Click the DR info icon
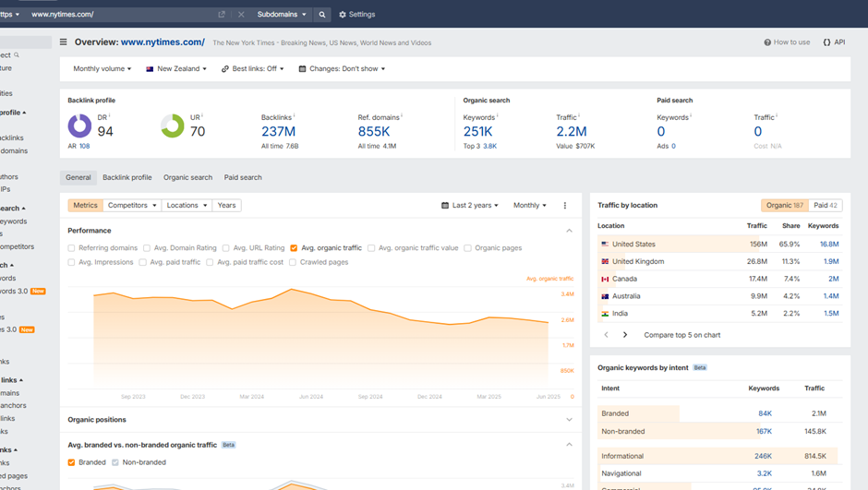Image resolution: width=868 pixels, height=490 pixels. pos(110,115)
